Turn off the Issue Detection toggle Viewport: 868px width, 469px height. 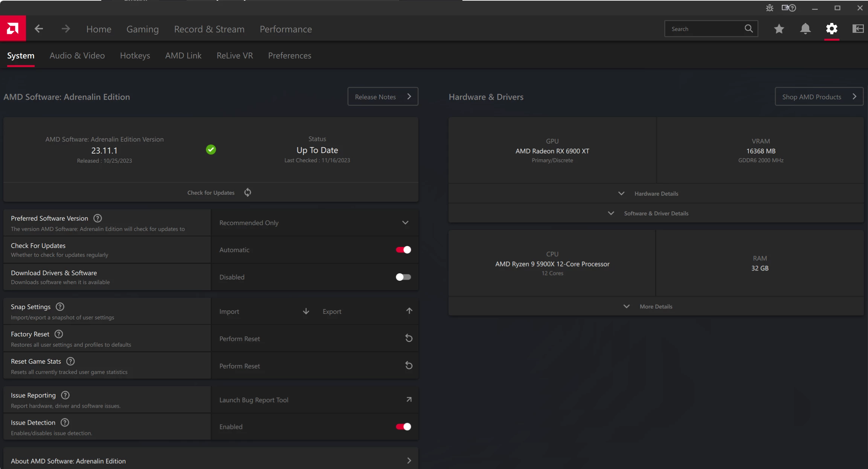403,426
